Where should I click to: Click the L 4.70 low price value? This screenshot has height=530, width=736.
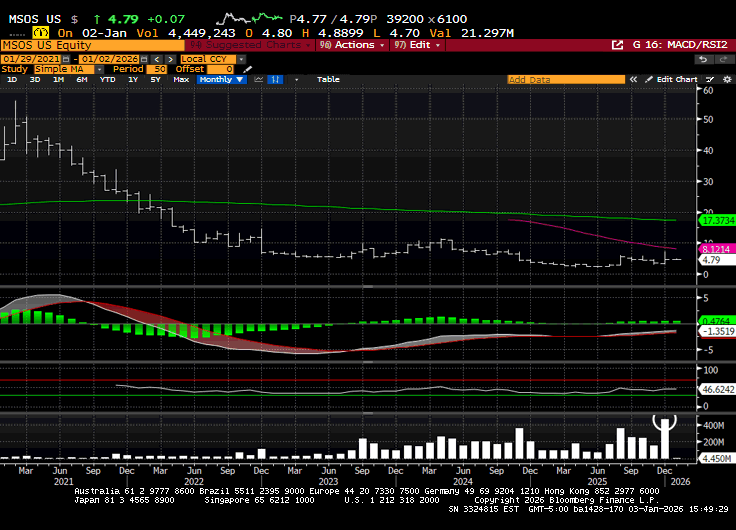(x=397, y=33)
